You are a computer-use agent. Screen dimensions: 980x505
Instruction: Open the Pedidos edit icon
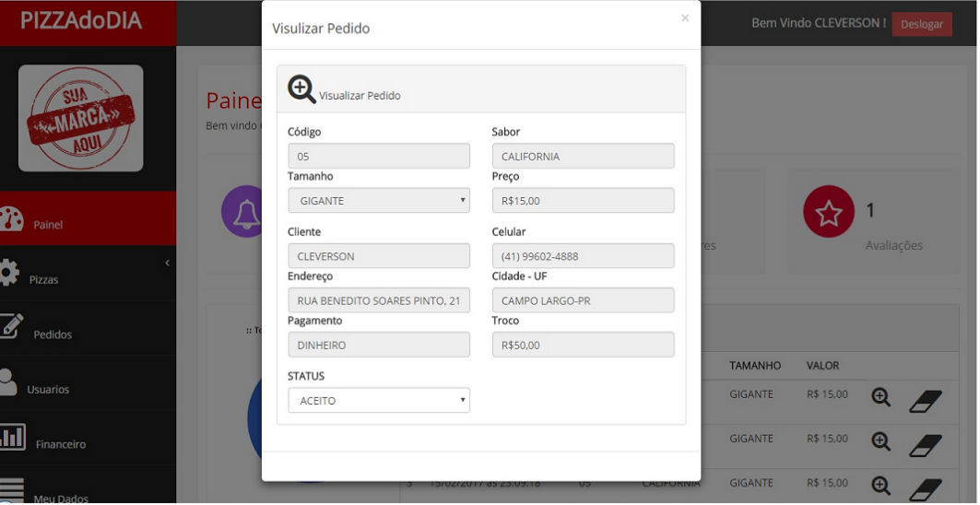[11, 325]
